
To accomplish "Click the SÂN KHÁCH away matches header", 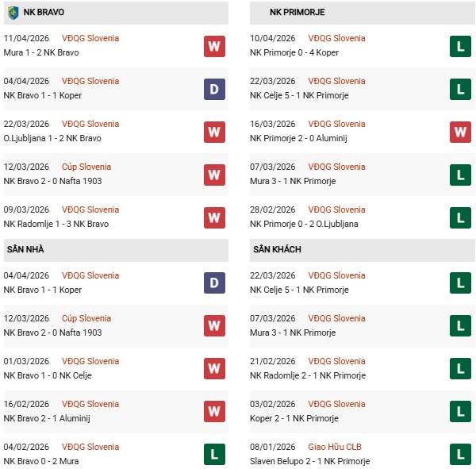I will [276, 249].
